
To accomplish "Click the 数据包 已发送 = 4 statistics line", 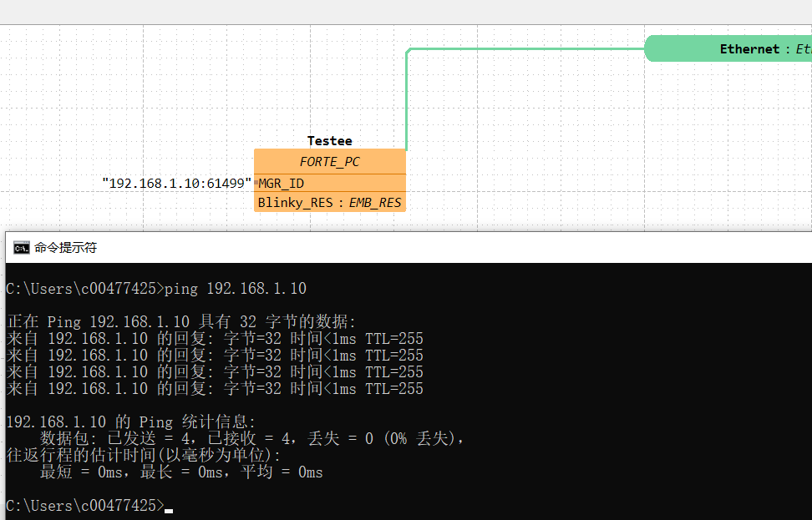I will (x=252, y=439).
